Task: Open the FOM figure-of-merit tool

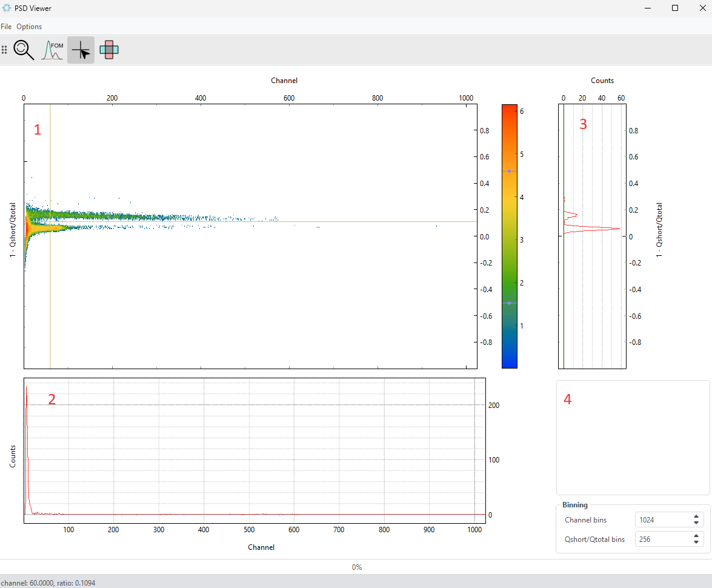Action: point(52,50)
